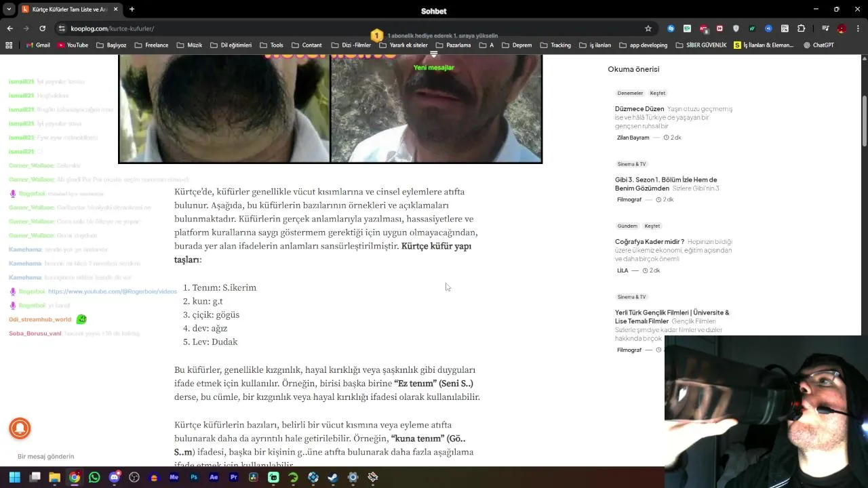Reload the current page

pyautogui.click(x=42, y=28)
